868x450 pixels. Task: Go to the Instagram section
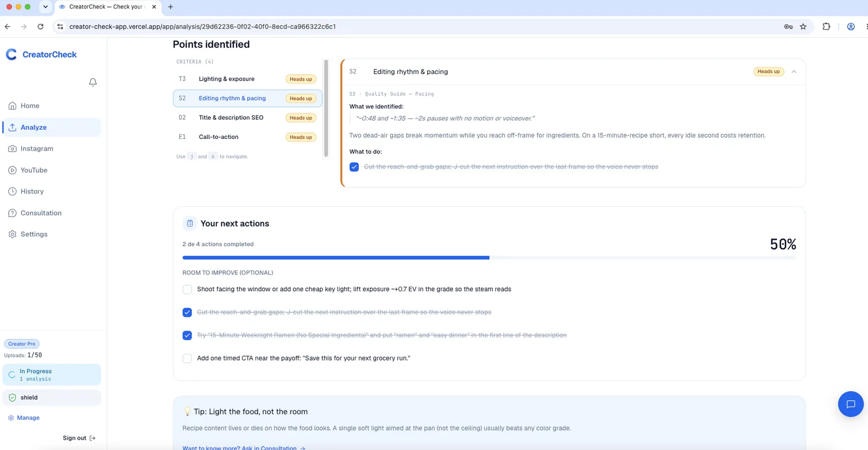pyautogui.click(x=52, y=149)
